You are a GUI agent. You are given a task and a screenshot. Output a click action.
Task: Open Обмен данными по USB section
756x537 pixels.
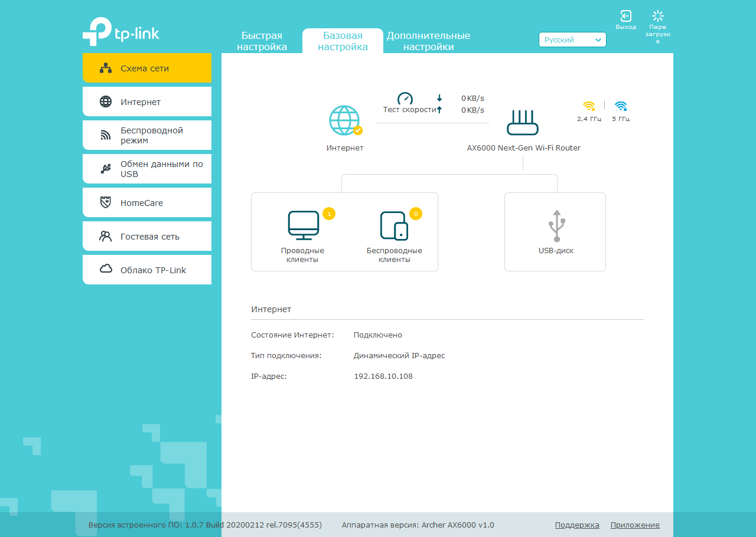pyautogui.click(x=147, y=169)
